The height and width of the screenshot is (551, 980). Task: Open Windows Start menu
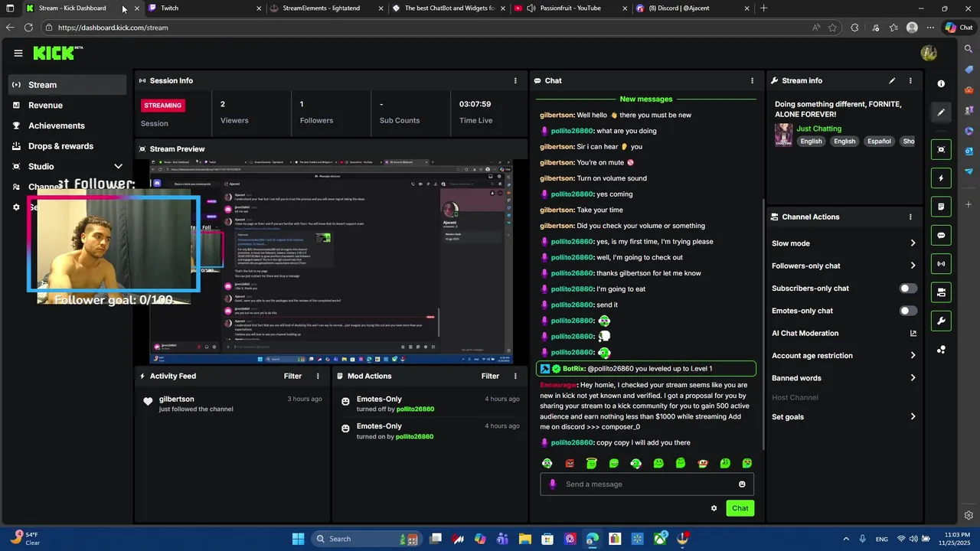point(298,539)
